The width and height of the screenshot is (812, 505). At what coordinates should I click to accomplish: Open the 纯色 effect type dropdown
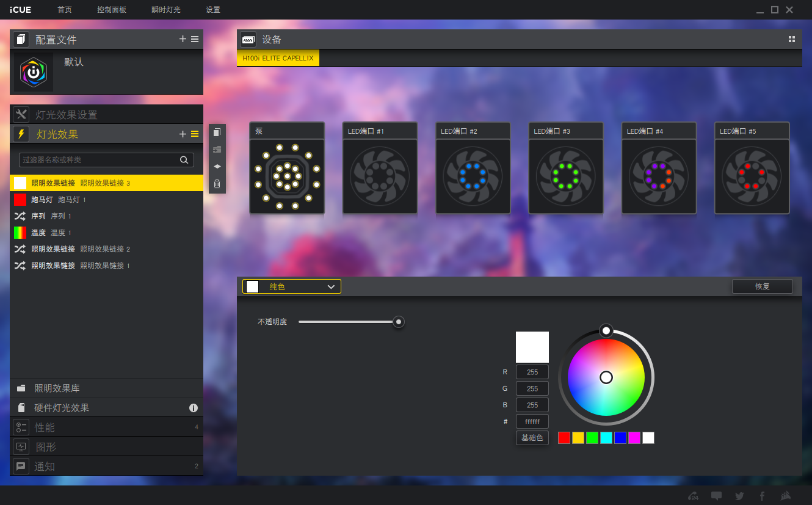[292, 286]
